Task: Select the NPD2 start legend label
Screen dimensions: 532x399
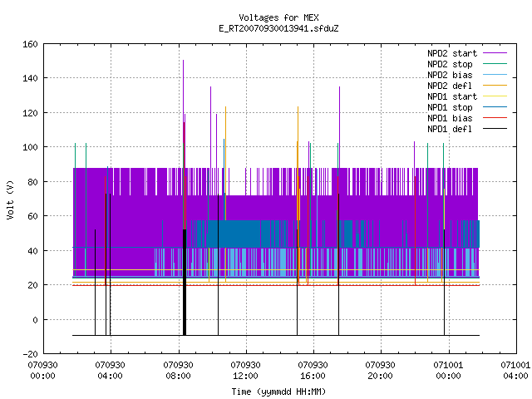Action: [452, 53]
